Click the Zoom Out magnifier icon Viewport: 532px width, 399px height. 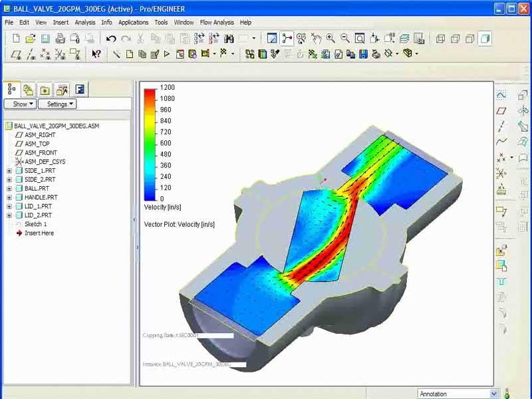pyautogui.click(x=345, y=39)
